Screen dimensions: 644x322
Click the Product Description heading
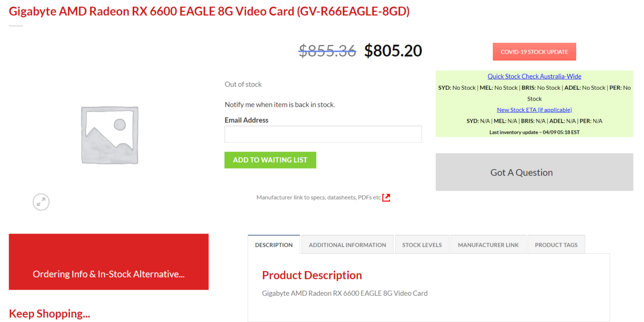pyautogui.click(x=312, y=275)
